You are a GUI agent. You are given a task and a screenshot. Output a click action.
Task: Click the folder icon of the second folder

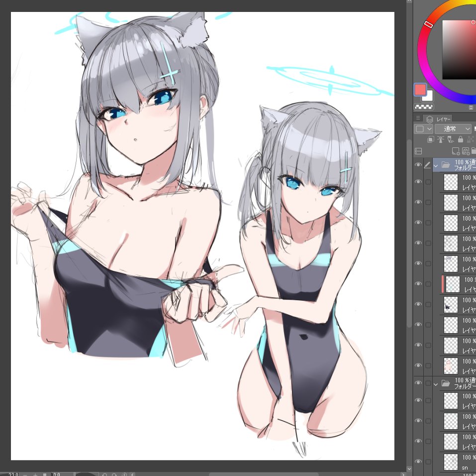pos(445,383)
